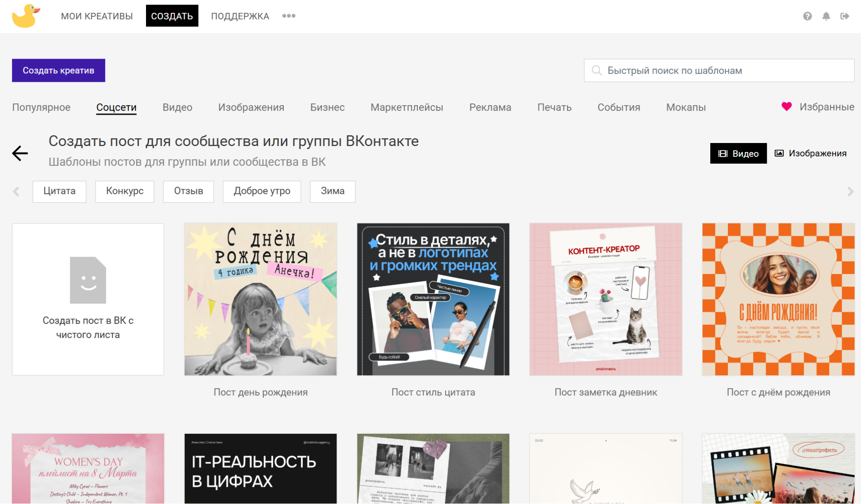The width and height of the screenshot is (861, 504).
Task: Click the yellow duck logo
Action: tap(26, 16)
